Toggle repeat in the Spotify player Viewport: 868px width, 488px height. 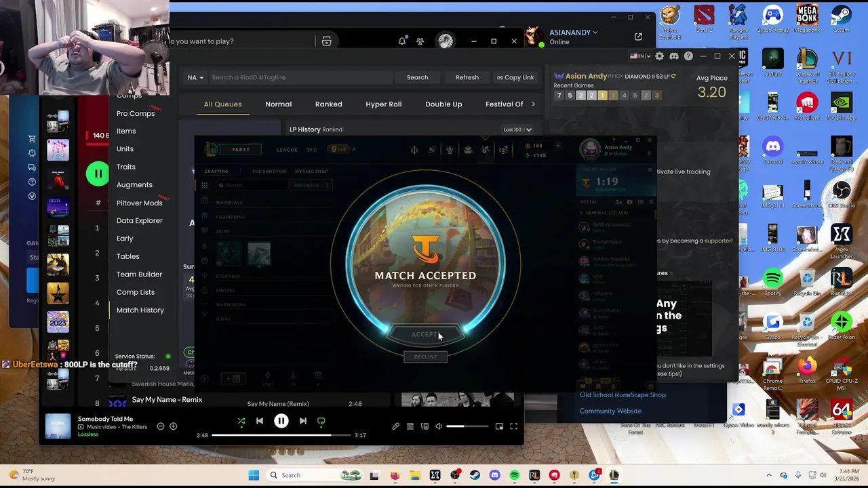[321, 421]
